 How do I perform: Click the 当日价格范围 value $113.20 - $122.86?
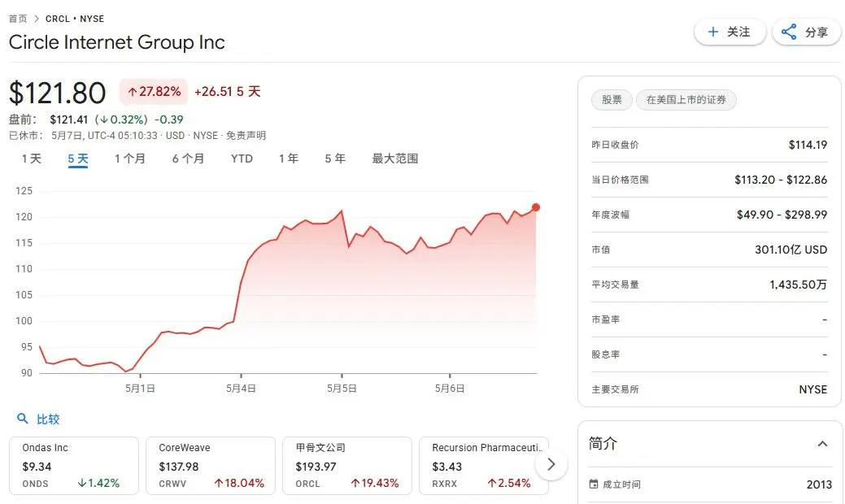pyautogui.click(x=781, y=180)
